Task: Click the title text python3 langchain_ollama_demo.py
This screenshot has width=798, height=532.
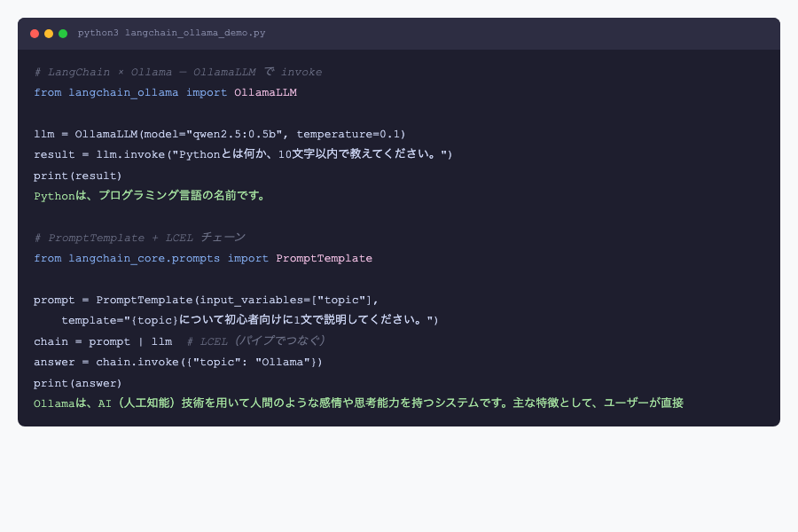Action: pos(171,33)
